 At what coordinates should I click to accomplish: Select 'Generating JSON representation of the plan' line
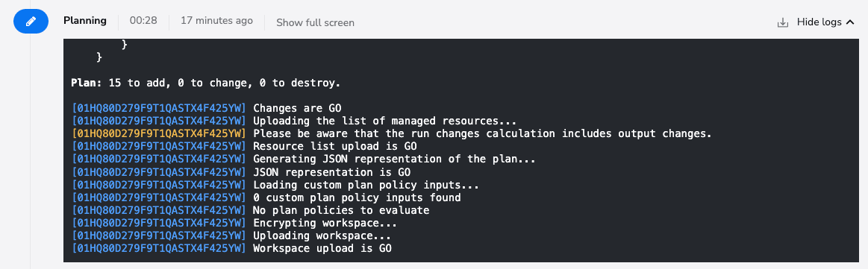[394, 159]
